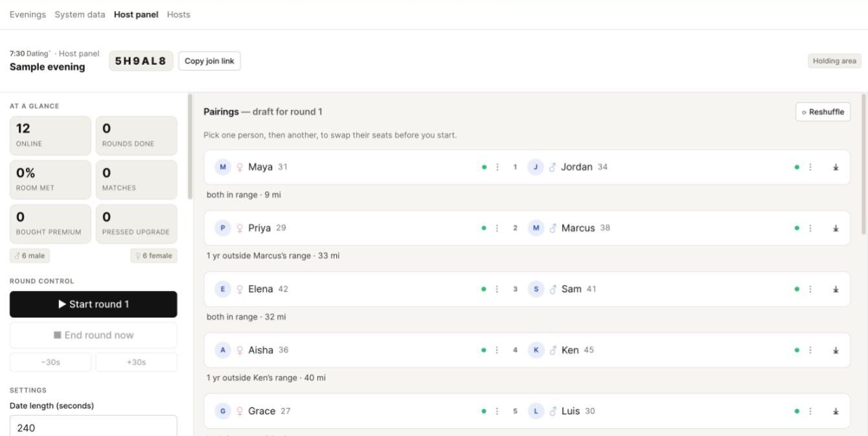868x436 pixels.
Task: Subtract 30 seconds with the −30s button
Action: click(51, 362)
